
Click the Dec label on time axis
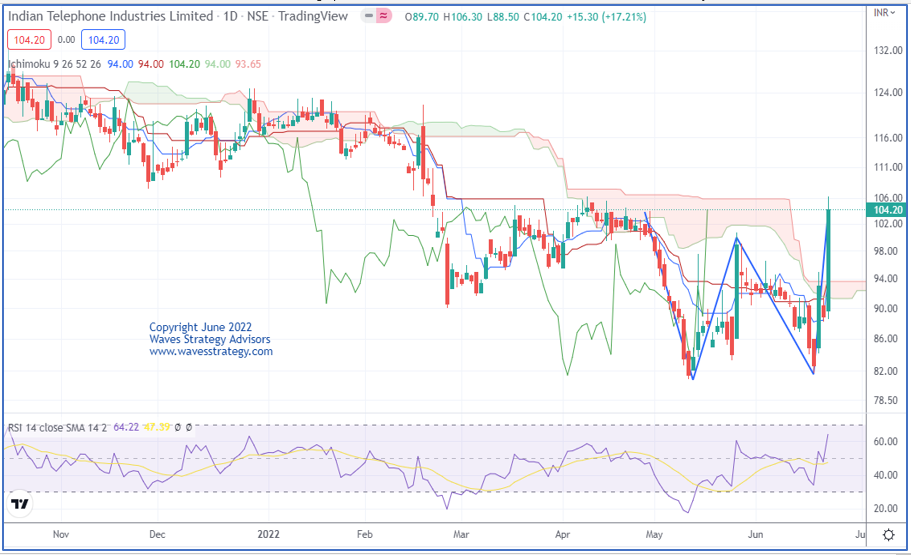tap(157, 534)
